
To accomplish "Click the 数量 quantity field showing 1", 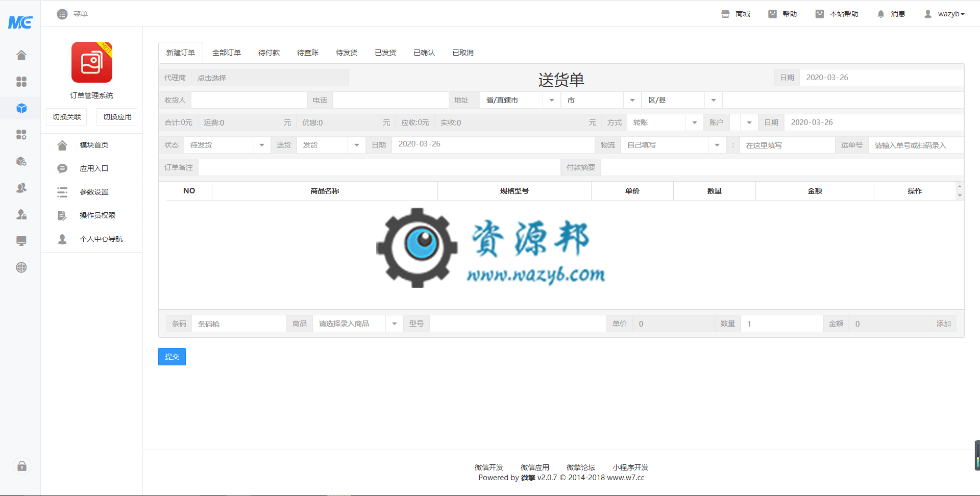I will coord(781,324).
